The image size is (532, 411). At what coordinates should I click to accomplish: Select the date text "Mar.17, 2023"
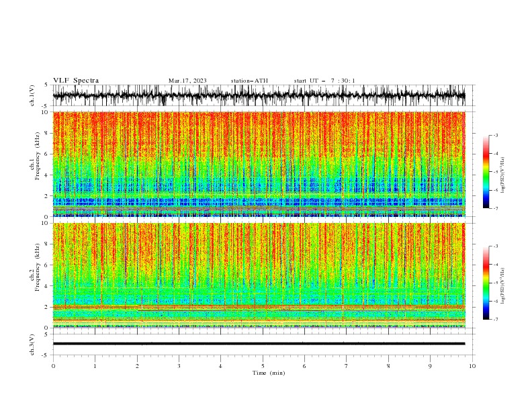(x=187, y=81)
